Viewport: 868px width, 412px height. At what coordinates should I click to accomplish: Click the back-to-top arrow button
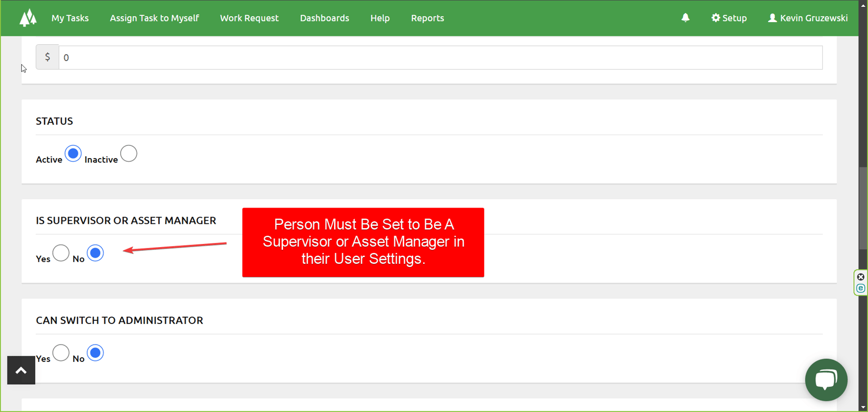21,370
